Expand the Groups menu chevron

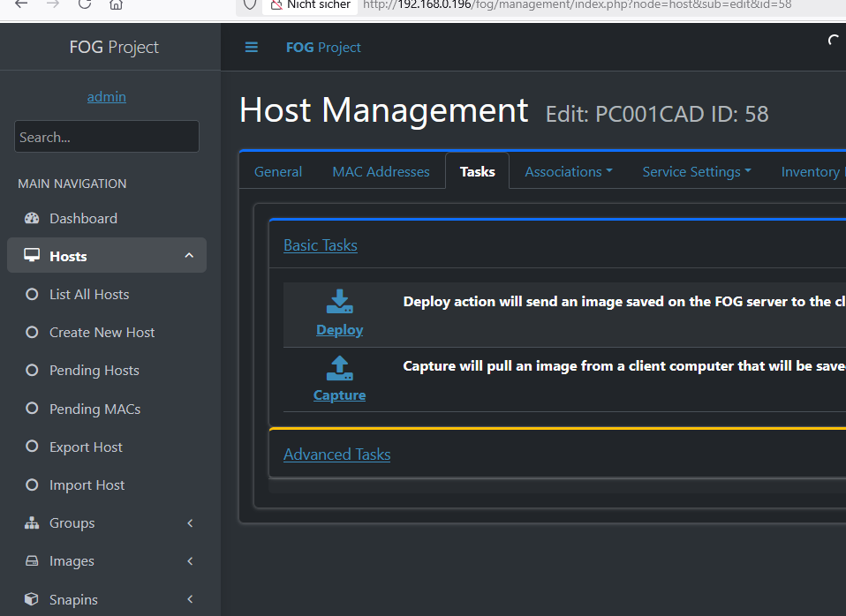click(x=190, y=522)
